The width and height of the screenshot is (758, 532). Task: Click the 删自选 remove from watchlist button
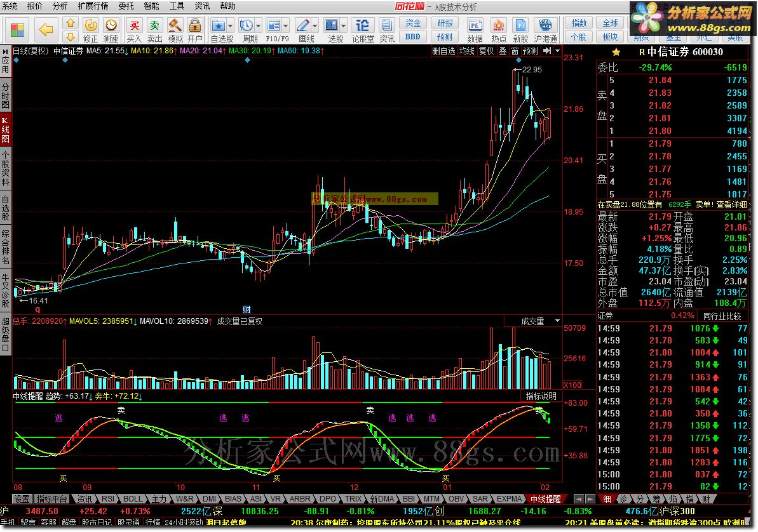click(x=443, y=51)
